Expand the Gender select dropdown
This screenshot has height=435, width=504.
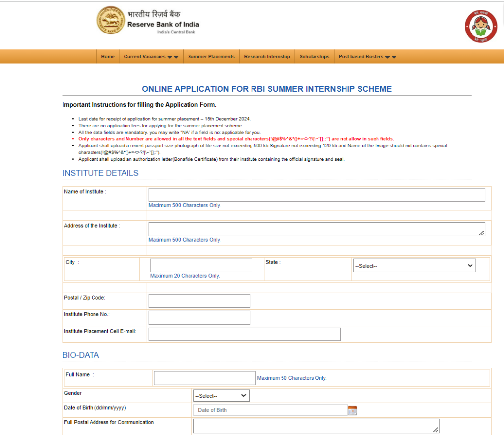(221, 396)
